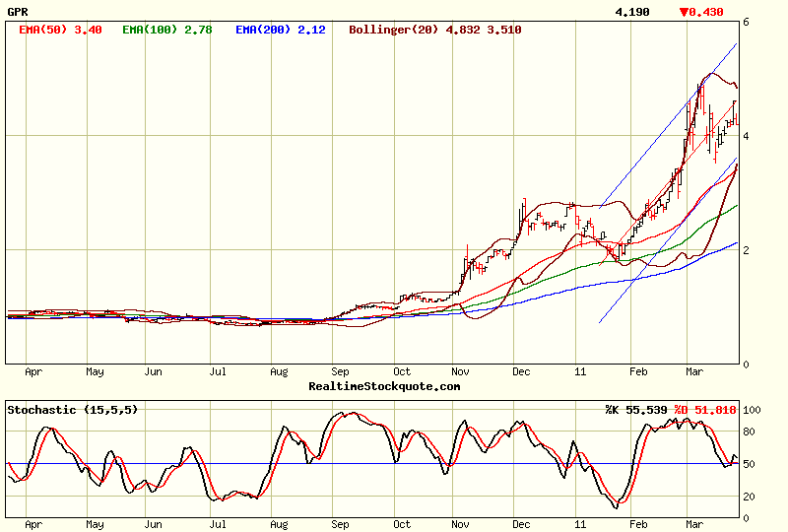
Task: Click the Stochastic (15,5,5) title
Action: [x=72, y=410]
